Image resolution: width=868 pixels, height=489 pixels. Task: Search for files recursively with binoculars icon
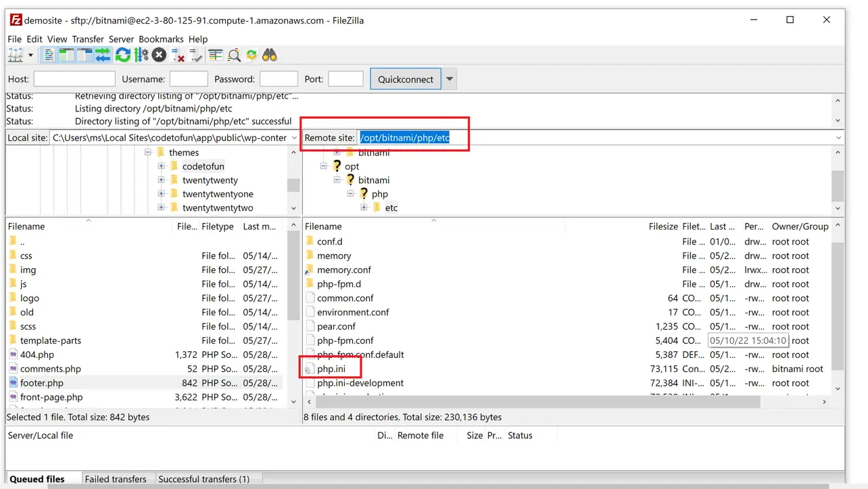tap(270, 55)
